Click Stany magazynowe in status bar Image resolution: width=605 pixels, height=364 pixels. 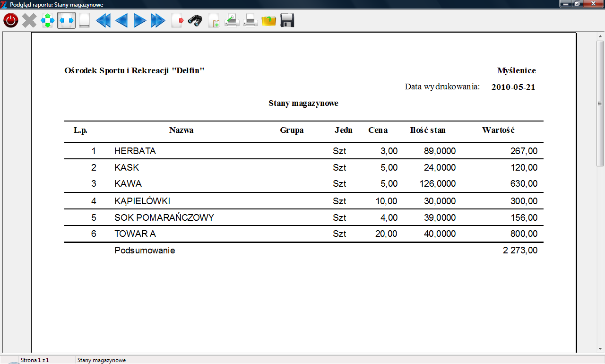tap(102, 360)
